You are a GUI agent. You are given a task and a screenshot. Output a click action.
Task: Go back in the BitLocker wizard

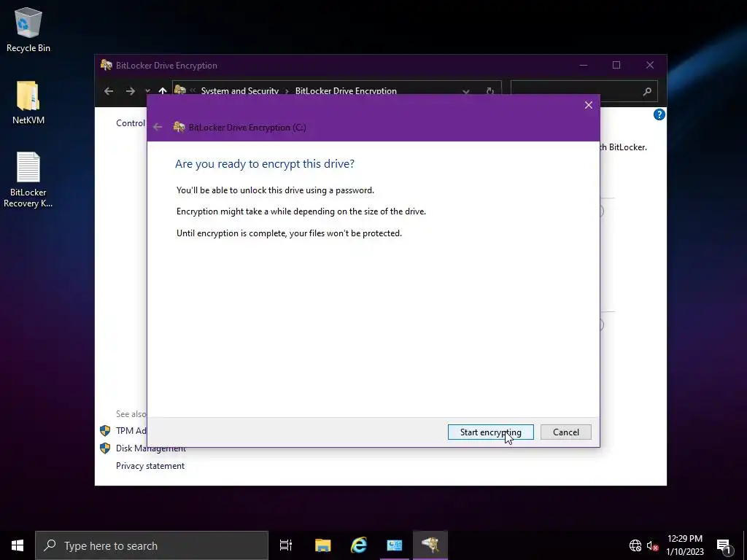coord(158,127)
